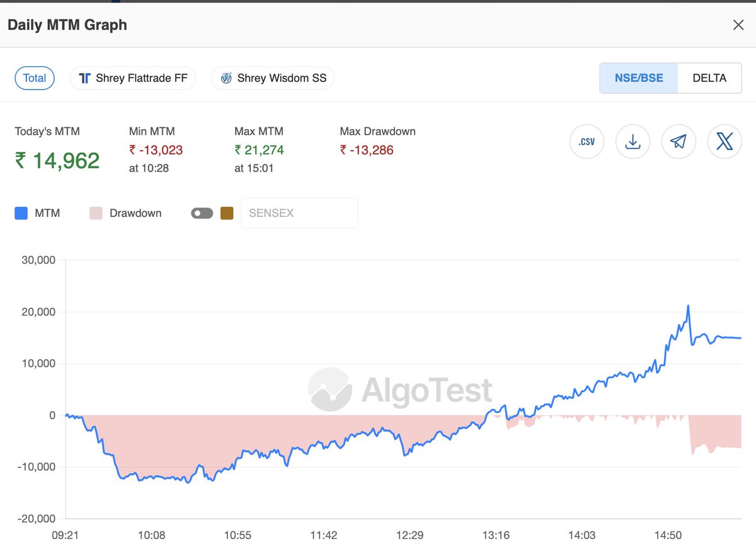
Task: Click the SENSEX index input field
Action: [x=299, y=213]
